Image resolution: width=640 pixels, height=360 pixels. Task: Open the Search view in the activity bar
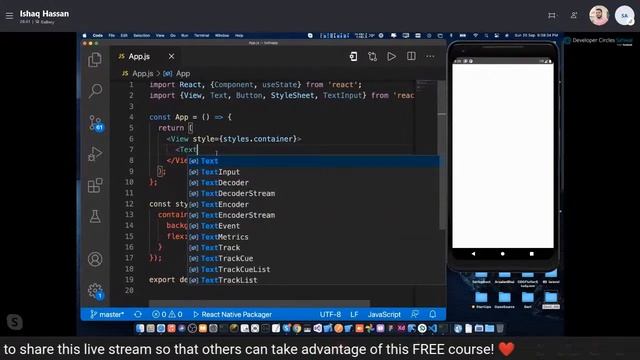[95, 91]
